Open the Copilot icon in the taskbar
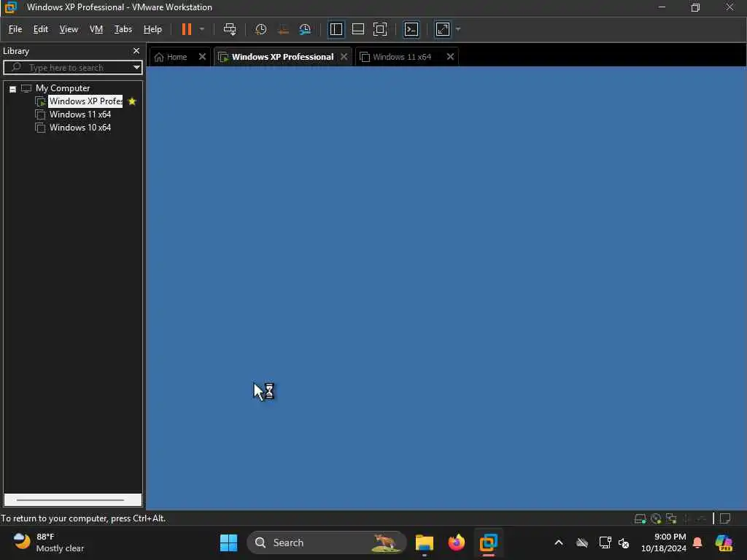This screenshot has height=560, width=747. pos(724,542)
